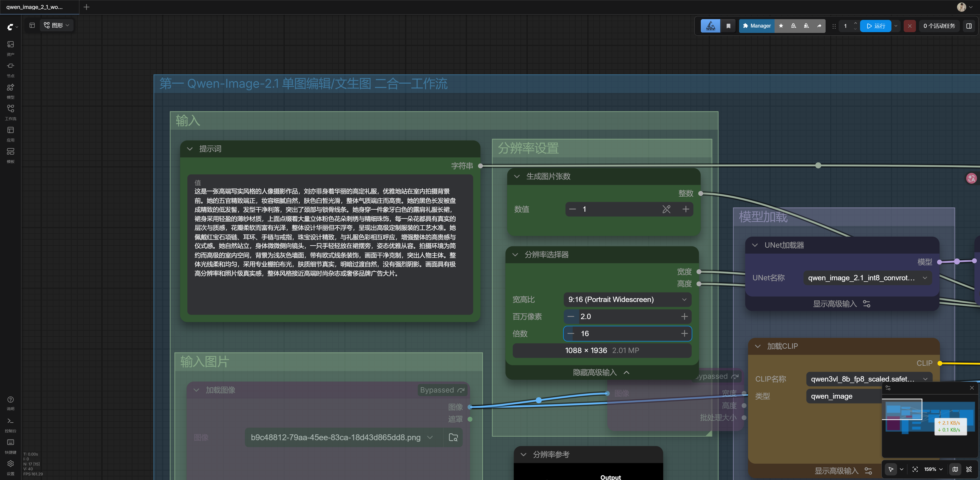Increase 百万像素 value with the plus button

pyautogui.click(x=684, y=317)
